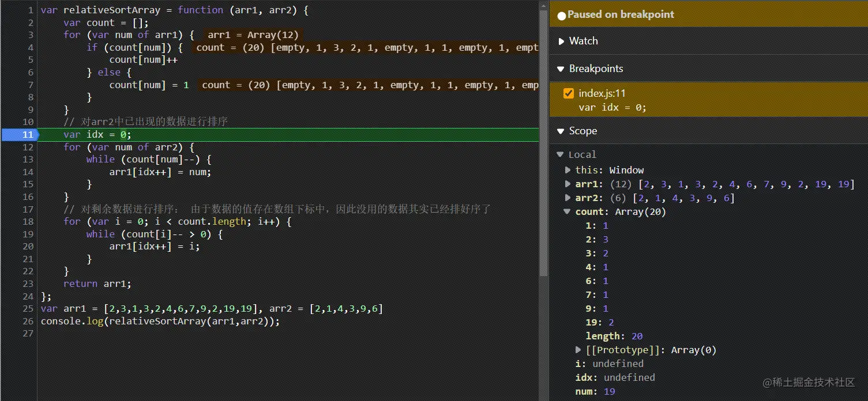Expand the [[Prototype]]: Array(0) entry
868x401 pixels.
(x=578, y=350)
